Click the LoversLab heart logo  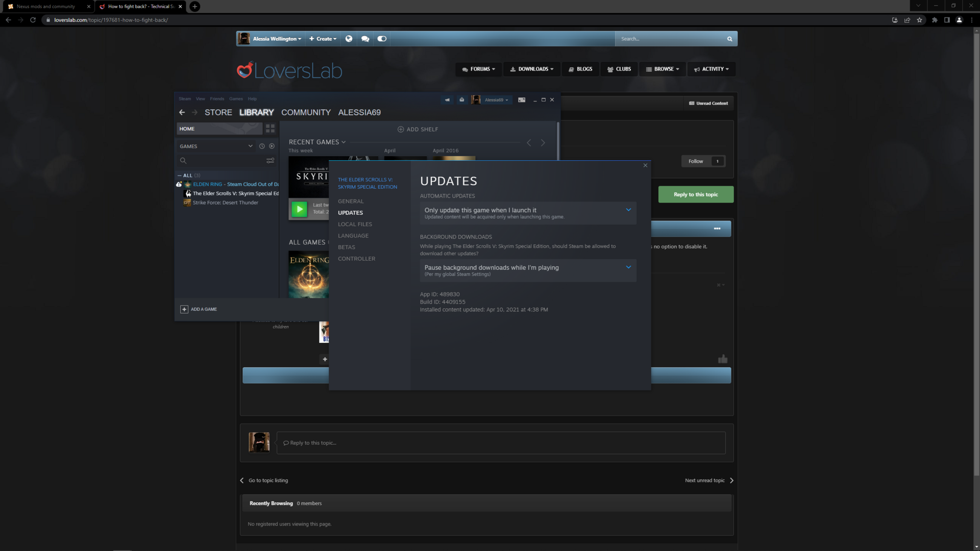click(244, 70)
